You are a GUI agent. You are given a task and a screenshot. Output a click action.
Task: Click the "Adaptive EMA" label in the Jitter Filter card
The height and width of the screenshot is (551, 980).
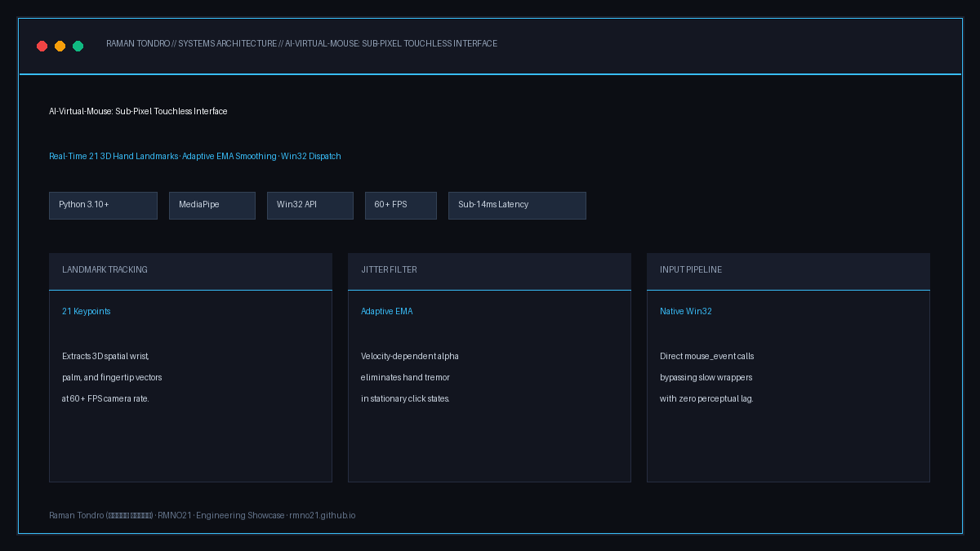coord(387,312)
